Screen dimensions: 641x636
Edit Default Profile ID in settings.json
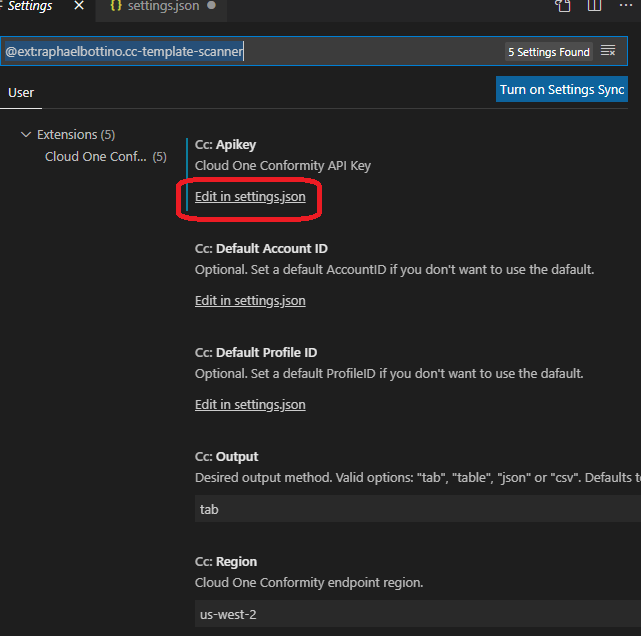point(250,404)
